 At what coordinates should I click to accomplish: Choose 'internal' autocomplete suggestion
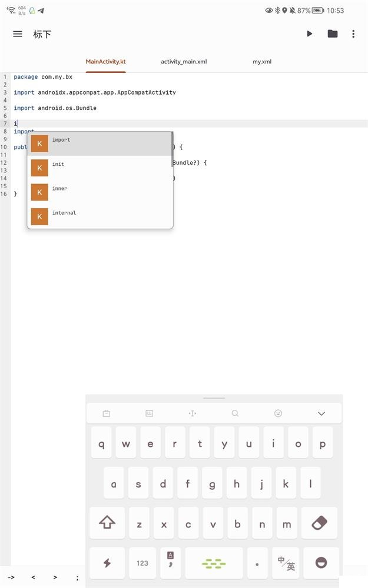[100, 217]
